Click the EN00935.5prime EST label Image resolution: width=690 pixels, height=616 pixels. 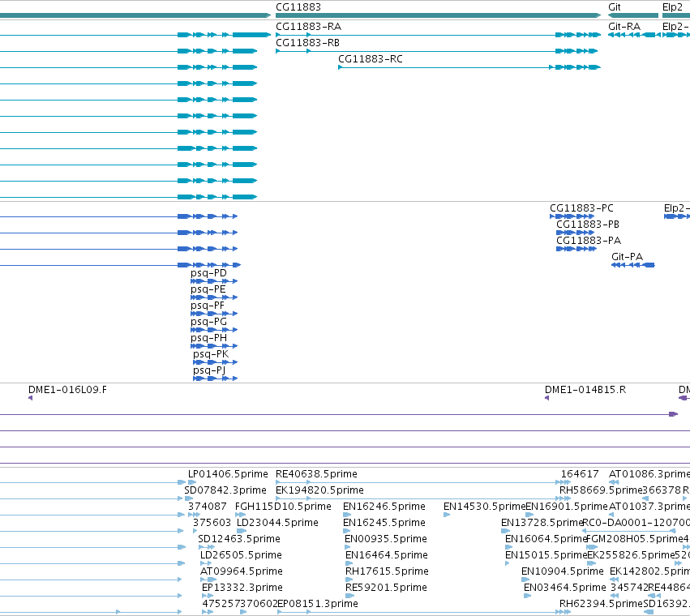pyautogui.click(x=385, y=539)
